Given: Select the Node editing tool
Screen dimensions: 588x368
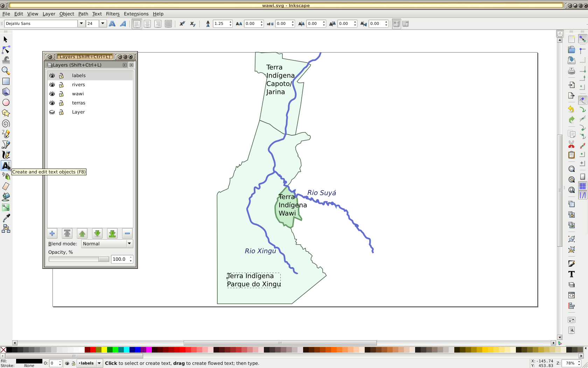Looking at the screenshot, I should [6, 50].
